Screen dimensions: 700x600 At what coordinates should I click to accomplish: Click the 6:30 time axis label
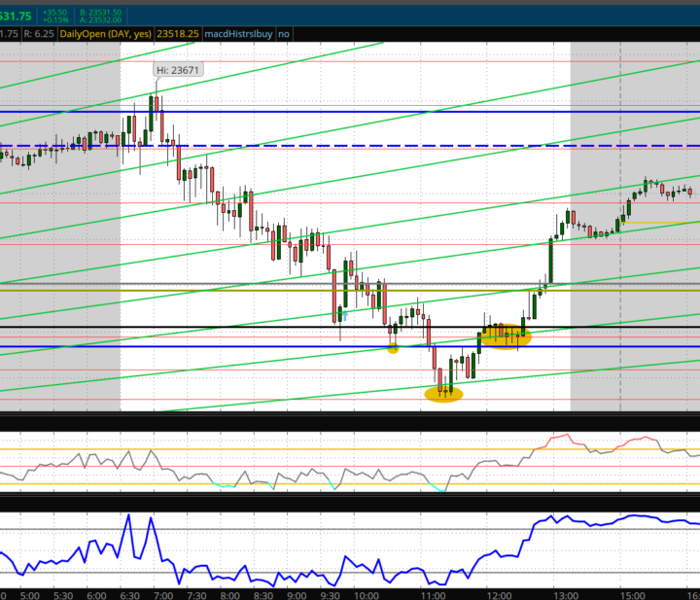coord(130,595)
